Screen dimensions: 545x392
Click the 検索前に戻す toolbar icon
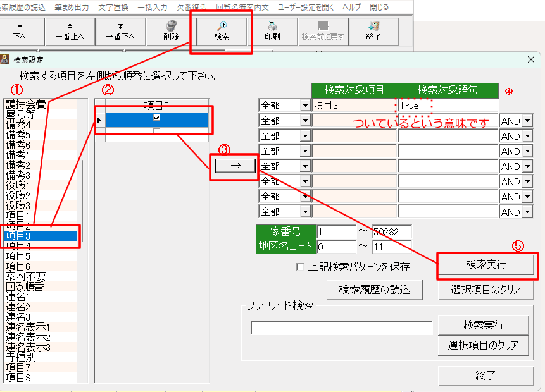pos(323,27)
